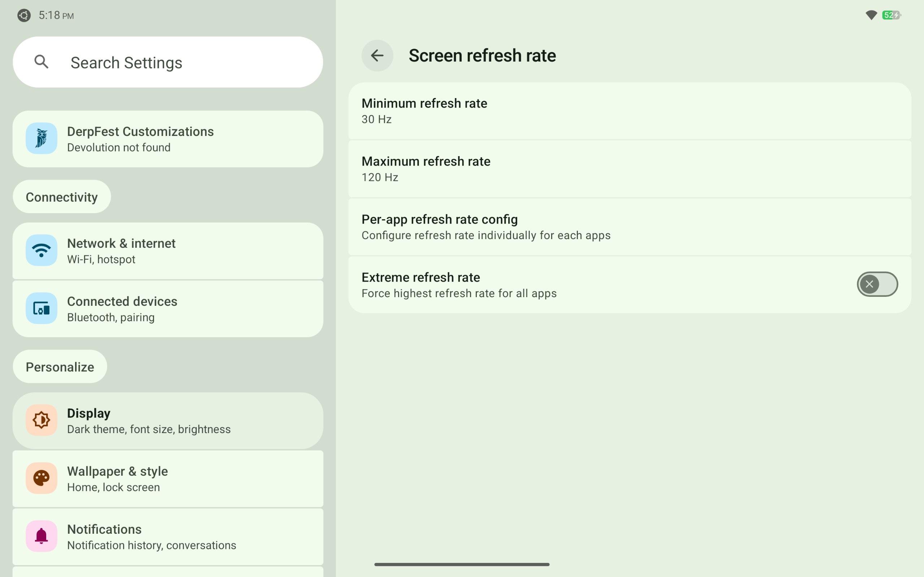This screenshot has height=577, width=924.
Task: Tap the Network & internet Wi-Fi icon
Action: (x=41, y=250)
